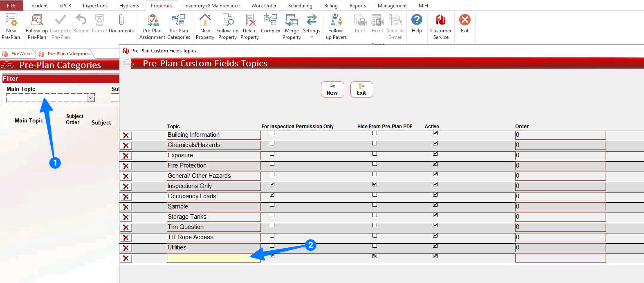Image resolution: width=644 pixels, height=283 pixels.
Task: Open Documents paperclip tool
Action: click(121, 24)
